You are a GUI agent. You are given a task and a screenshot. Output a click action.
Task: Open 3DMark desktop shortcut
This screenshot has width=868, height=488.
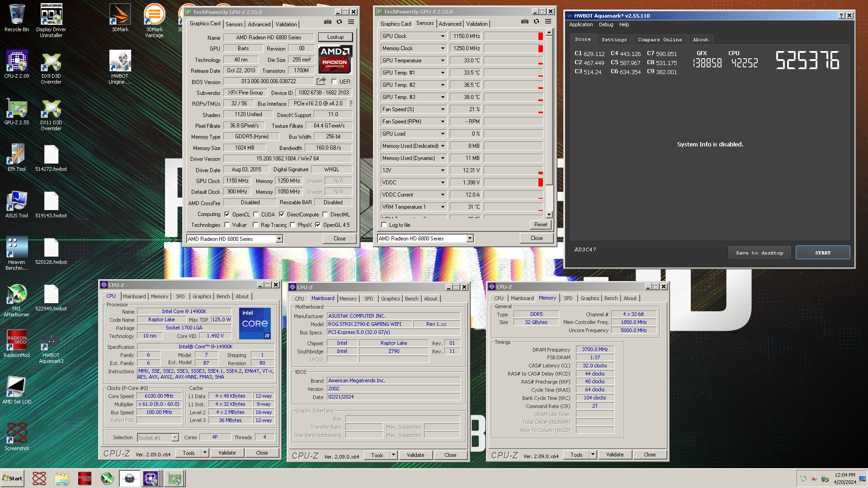(x=120, y=18)
